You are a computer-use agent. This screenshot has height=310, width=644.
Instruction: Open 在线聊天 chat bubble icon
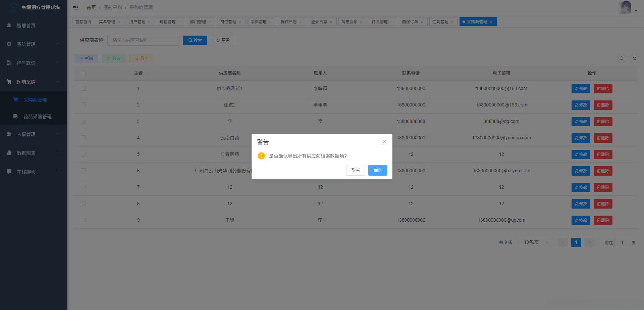tap(9, 172)
